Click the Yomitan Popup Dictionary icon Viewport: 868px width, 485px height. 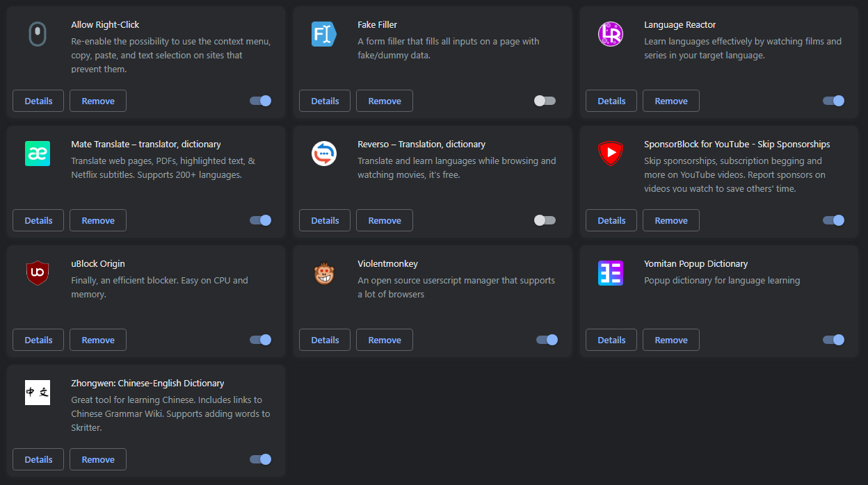coord(611,273)
